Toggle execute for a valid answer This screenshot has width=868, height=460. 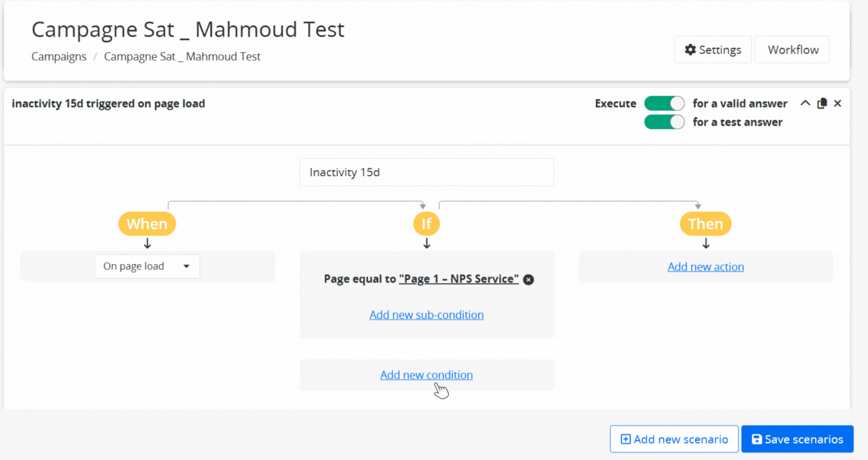(664, 104)
